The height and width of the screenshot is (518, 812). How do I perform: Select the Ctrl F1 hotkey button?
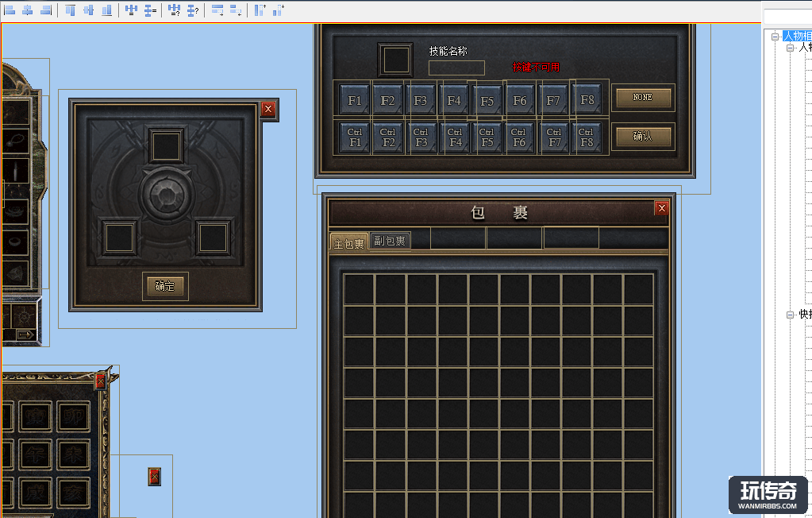click(x=355, y=137)
